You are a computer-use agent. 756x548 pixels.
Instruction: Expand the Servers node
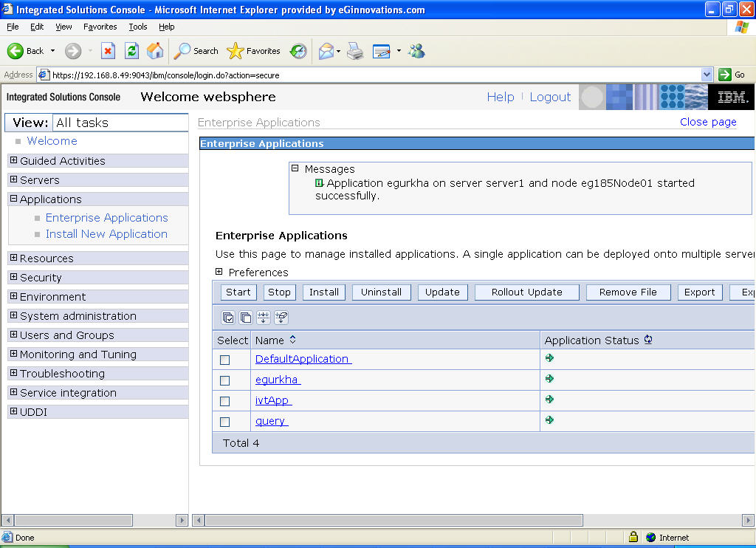tap(13, 179)
